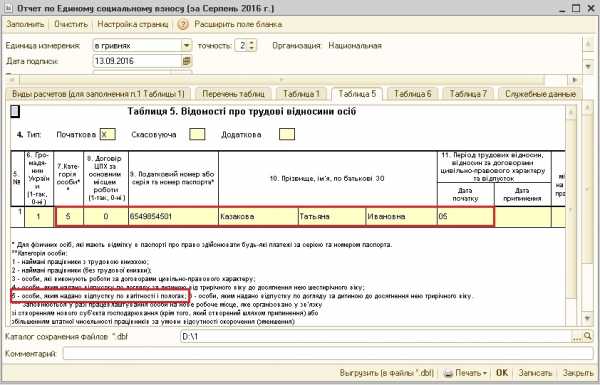This screenshot has width=600, height=385.
Task: Click the empty Дата припинення cell
Action: (x=523, y=217)
